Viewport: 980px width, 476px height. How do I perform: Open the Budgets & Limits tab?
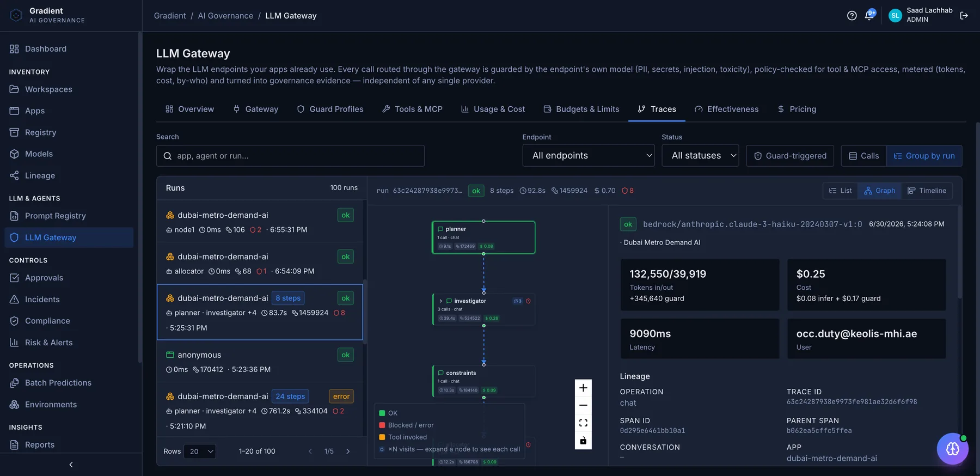581,109
